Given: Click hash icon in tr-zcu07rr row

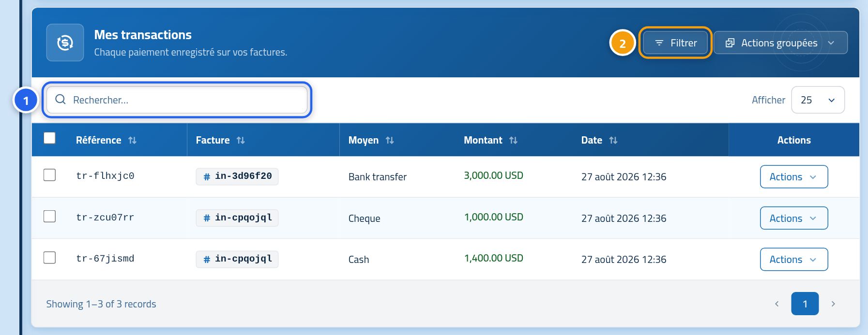Looking at the screenshot, I should (x=207, y=218).
